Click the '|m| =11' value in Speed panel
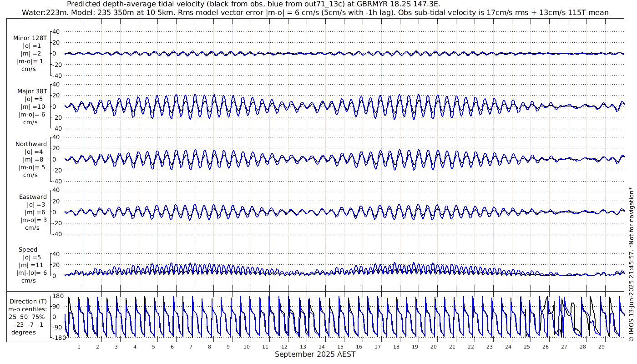This screenshot has width=637, height=364. tap(32, 265)
